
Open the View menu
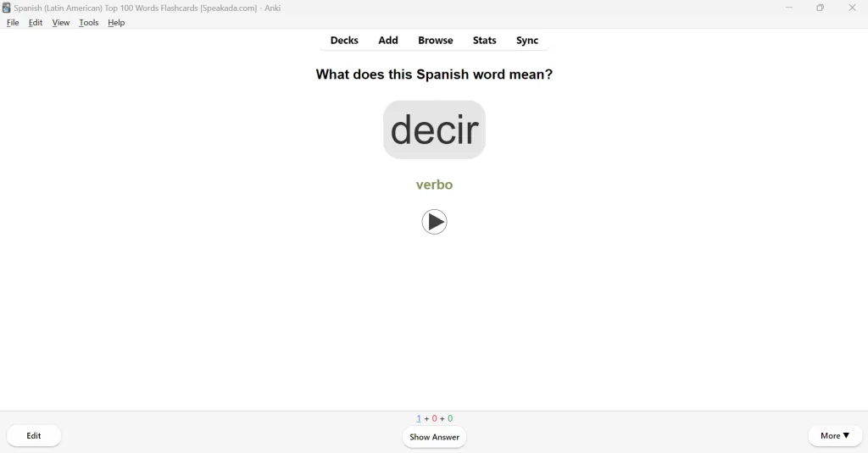point(61,23)
